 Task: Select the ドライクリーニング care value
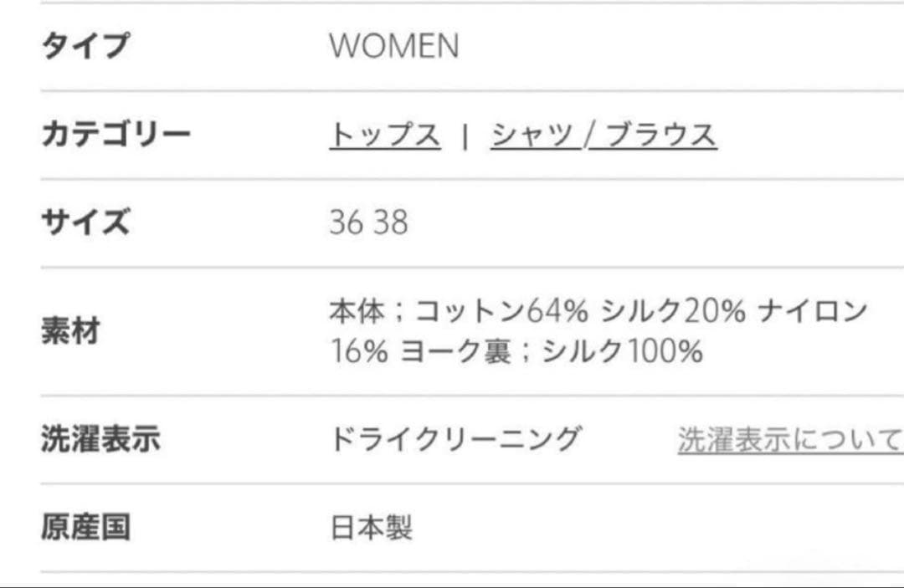(x=455, y=439)
